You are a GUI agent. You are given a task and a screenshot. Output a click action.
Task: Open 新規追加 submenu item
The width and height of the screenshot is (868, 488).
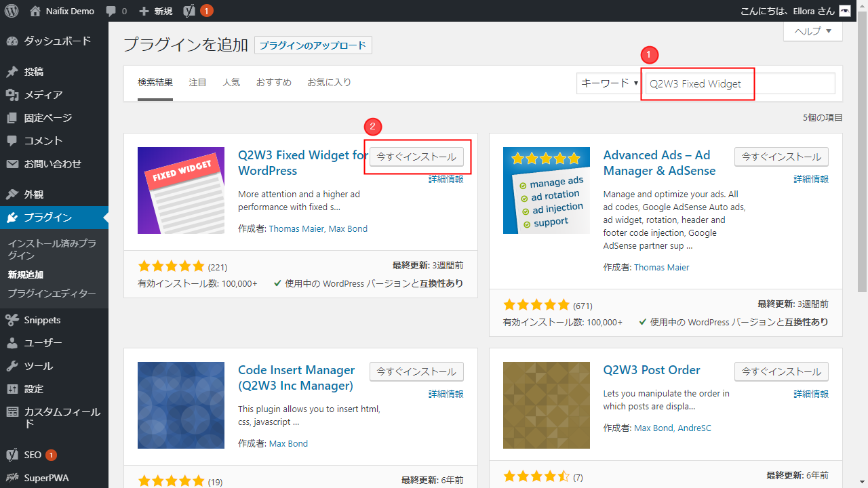click(x=26, y=274)
